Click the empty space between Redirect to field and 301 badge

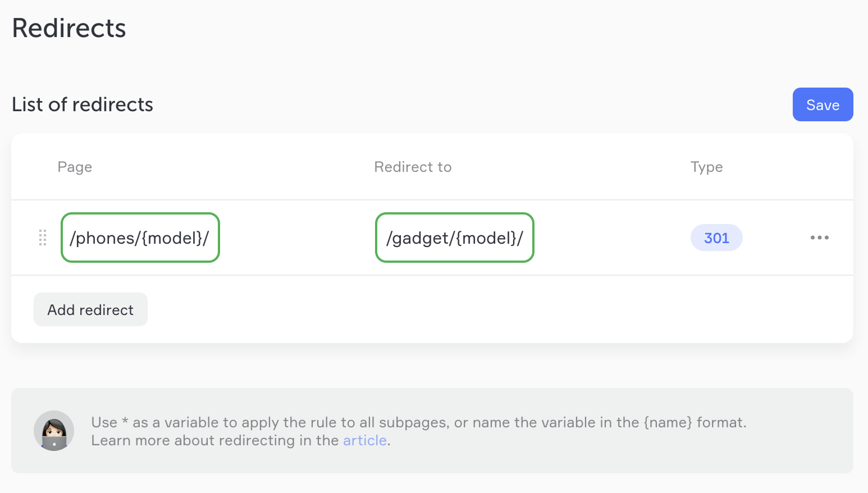click(x=612, y=238)
